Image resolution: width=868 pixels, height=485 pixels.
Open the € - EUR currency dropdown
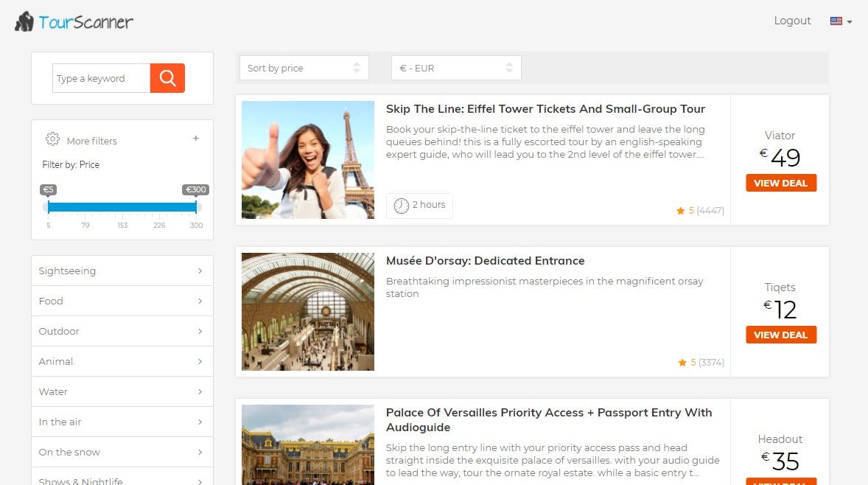(456, 68)
